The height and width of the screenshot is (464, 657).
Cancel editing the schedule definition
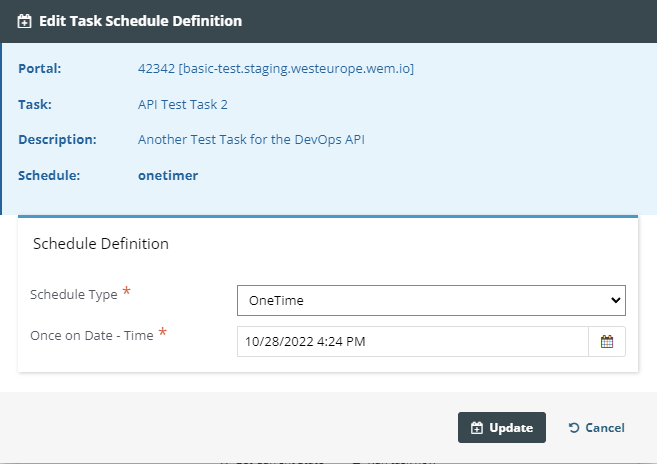(x=596, y=428)
